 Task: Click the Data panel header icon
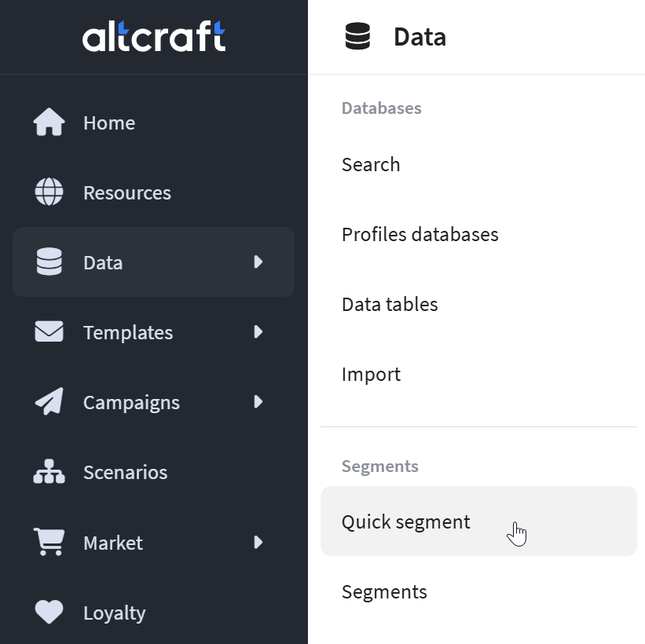(357, 36)
